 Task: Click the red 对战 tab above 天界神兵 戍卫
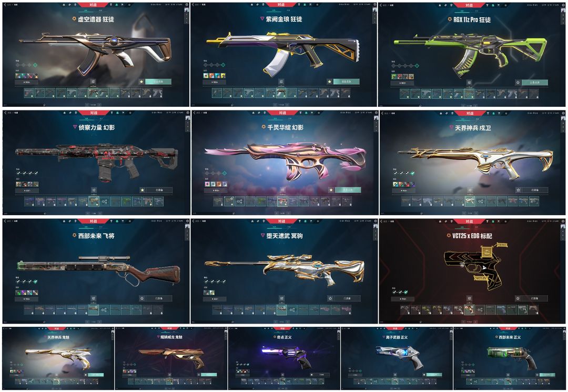(470, 113)
